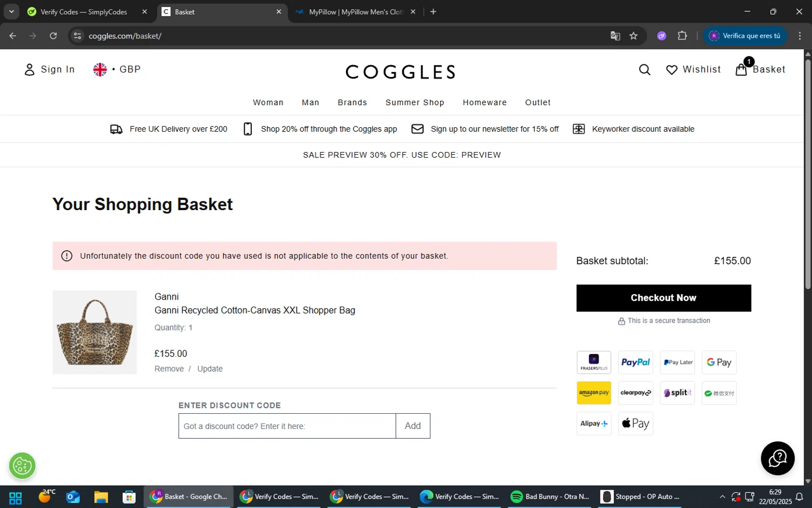Open Spotify Bad Bunny taskbar item

point(551,497)
